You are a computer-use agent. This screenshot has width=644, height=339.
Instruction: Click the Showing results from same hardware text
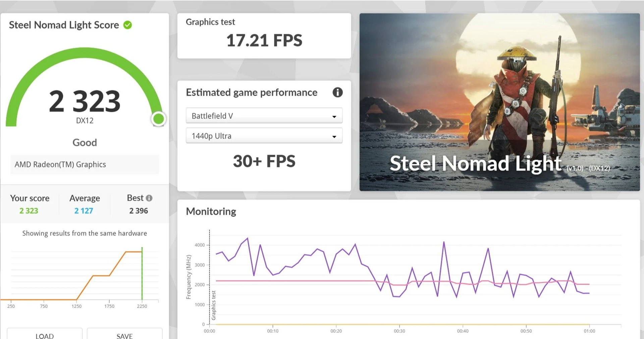pyautogui.click(x=85, y=233)
